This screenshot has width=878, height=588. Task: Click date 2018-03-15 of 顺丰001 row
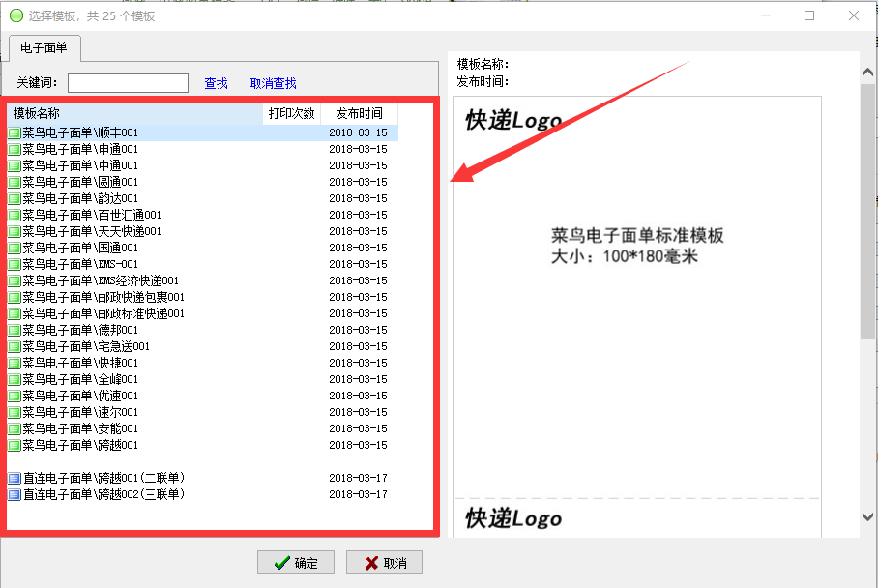coord(359,132)
